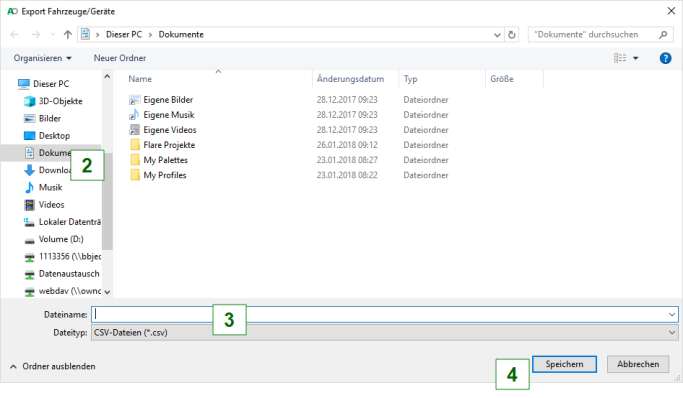Click the Speichern button
This screenshot has width=683, height=398.
pos(564,364)
